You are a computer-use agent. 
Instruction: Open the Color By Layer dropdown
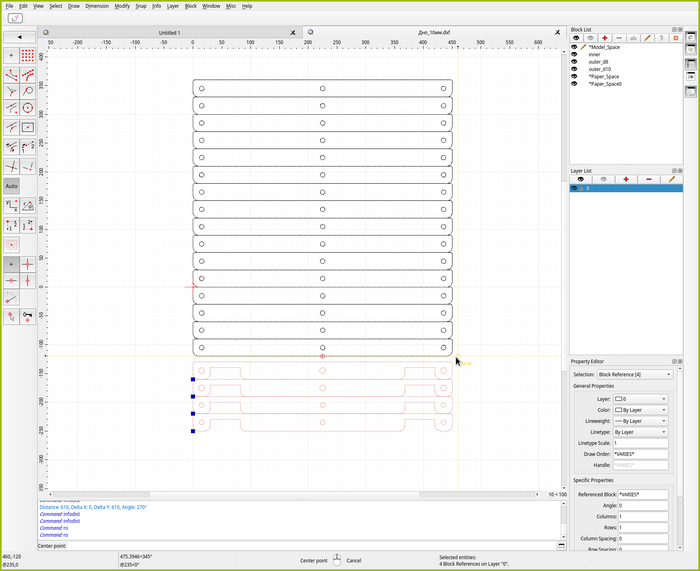point(640,410)
